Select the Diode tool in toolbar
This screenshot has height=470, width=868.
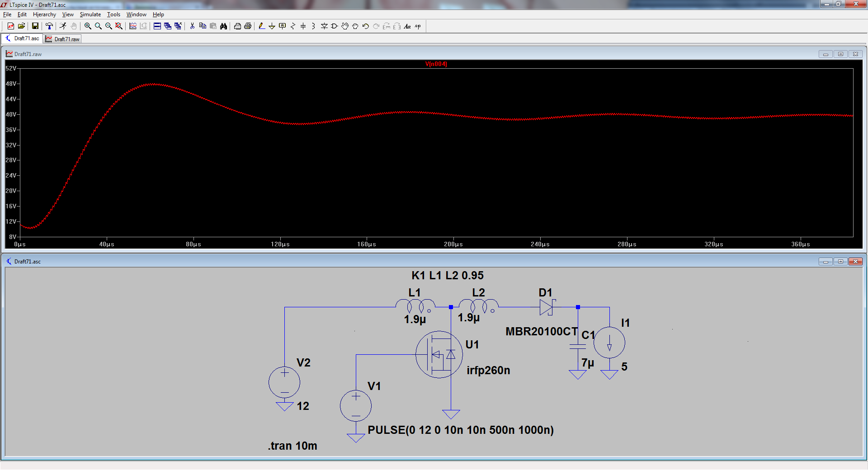pos(324,26)
